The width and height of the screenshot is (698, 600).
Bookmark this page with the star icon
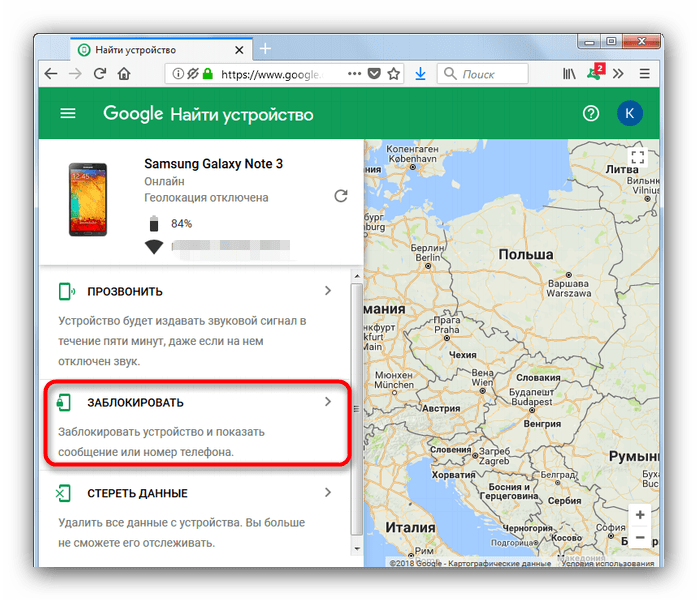click(394, 74)
